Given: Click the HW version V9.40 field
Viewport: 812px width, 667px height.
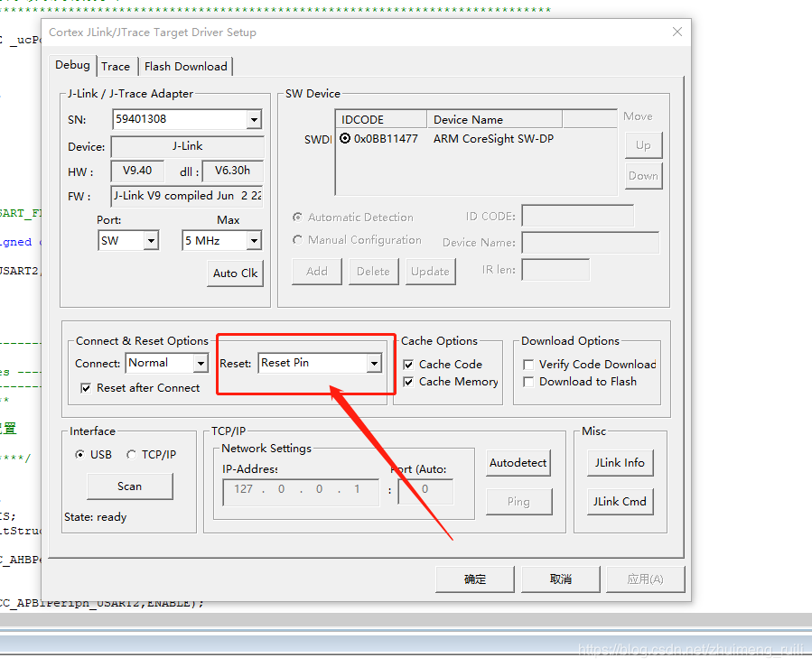Looking at the screenshot, I should pyautogui.click(x=137, y=171).
